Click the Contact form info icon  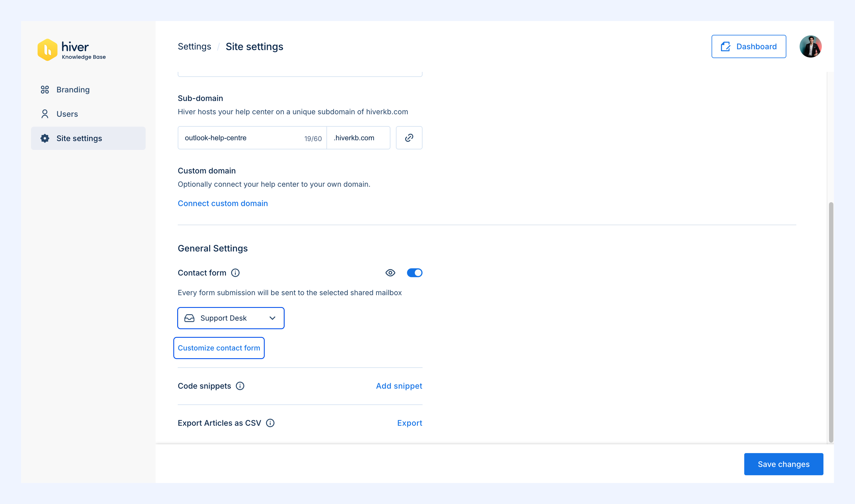point(235,273)
